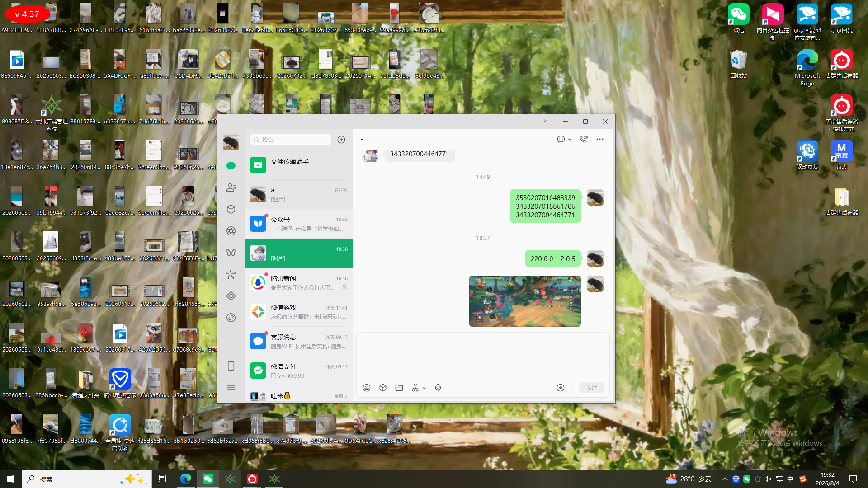868x488 pixels.
Task: Open the conversation named a
Action: (299, 194)
